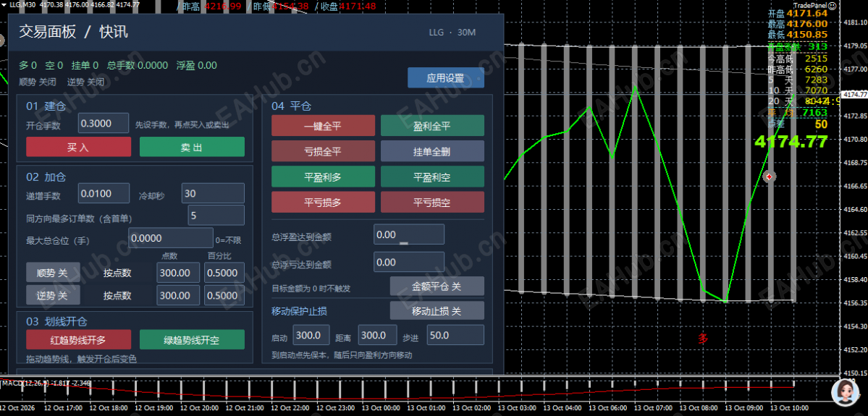Click the 平亏损多 button
The height and width of the screenshot is (416, 868).
coord(323,202)
